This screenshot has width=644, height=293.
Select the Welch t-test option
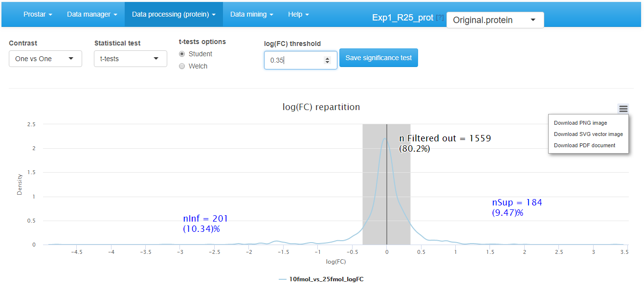coord(181,66)
